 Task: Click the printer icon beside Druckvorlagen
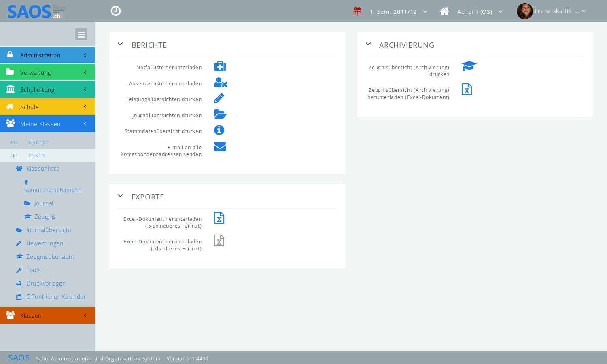point(19,284)
